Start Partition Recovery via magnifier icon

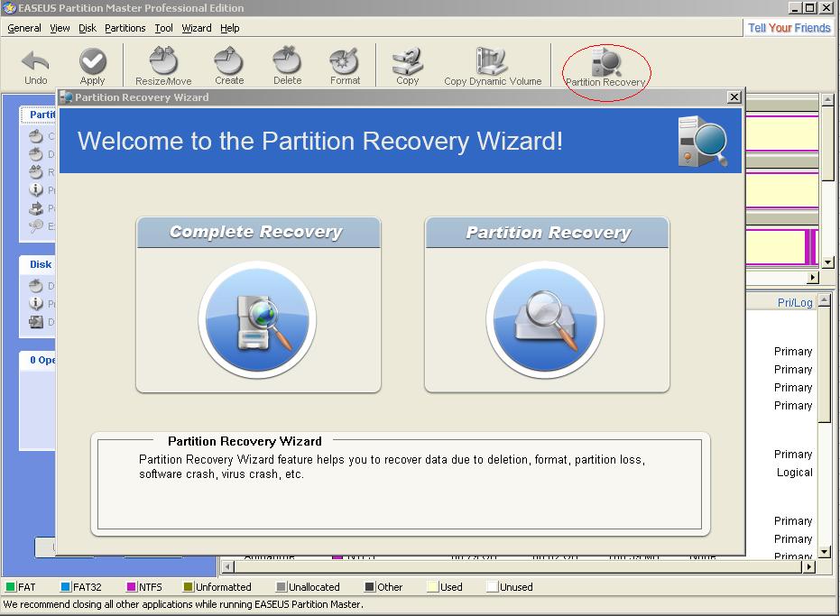tap(545, 320)
